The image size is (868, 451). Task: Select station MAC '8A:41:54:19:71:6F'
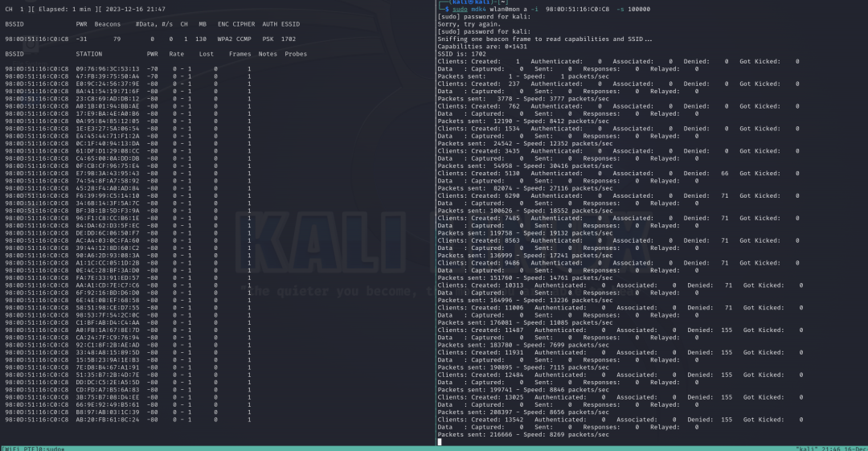tap(108, 92)
